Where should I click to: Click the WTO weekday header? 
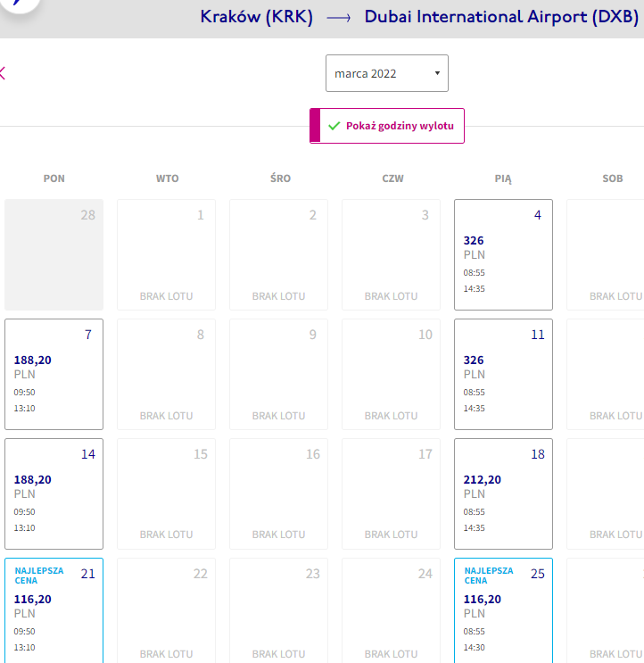[168, 178]
